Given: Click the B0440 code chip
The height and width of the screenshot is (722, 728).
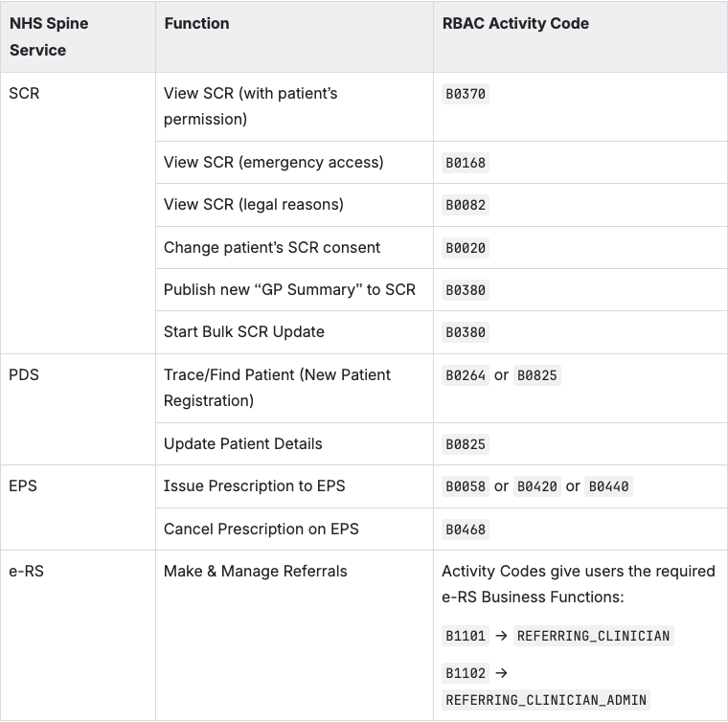Looking at the screenshot, I should coord(609,486).
